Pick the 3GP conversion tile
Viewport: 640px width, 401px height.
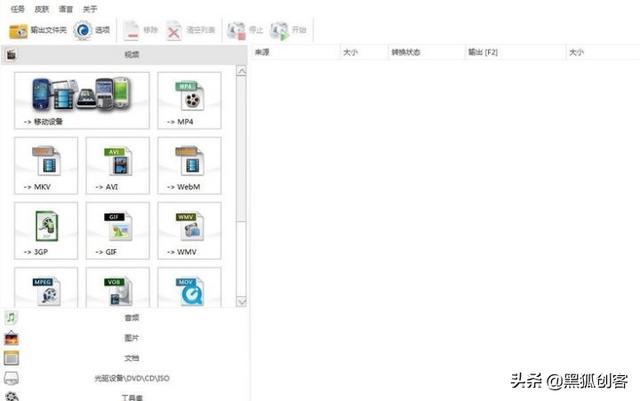46,231
